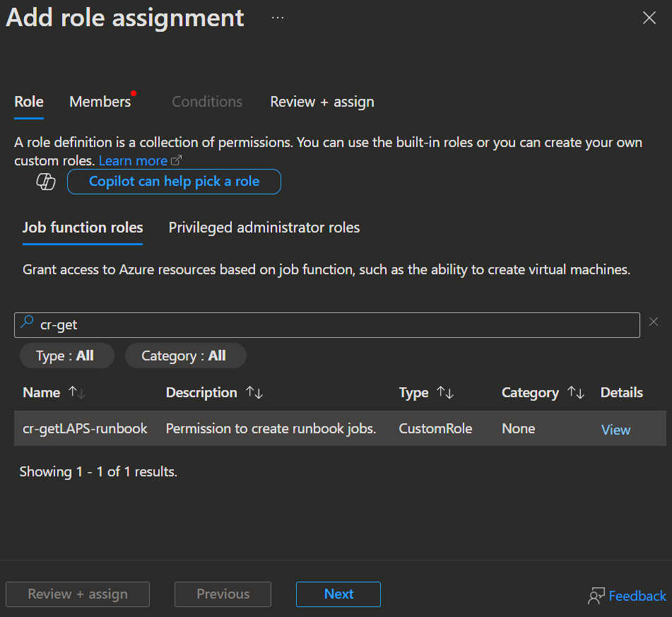Select the Job function roles tab
The height and width of the screenshot is (617, 672).
coord(83,228)
